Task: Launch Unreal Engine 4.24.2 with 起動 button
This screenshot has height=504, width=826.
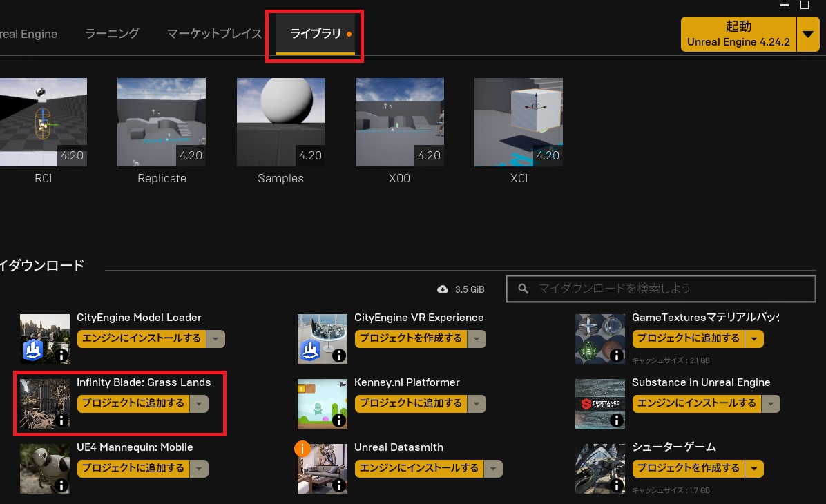Action: (x=738, y=35)
